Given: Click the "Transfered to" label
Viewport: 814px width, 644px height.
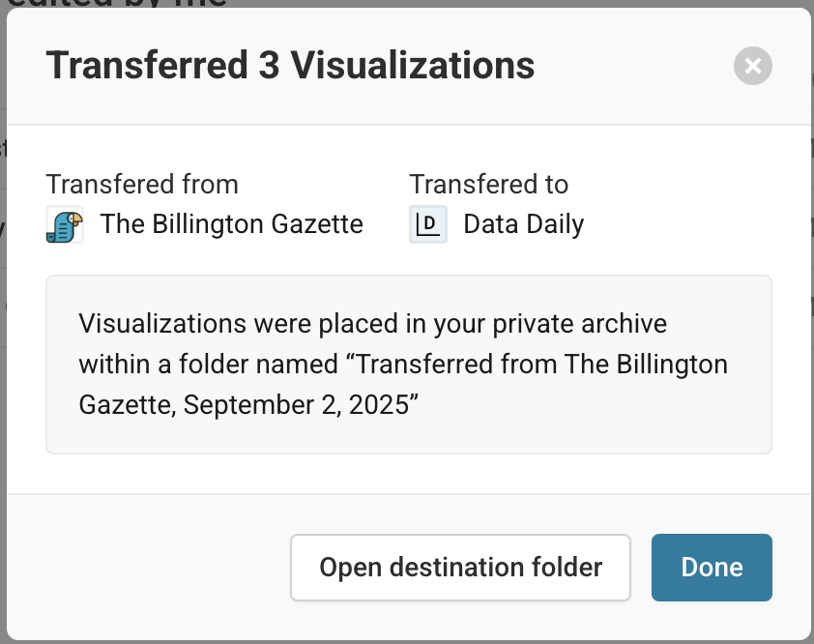Looking at the screenshot, I should pos(489,185).
